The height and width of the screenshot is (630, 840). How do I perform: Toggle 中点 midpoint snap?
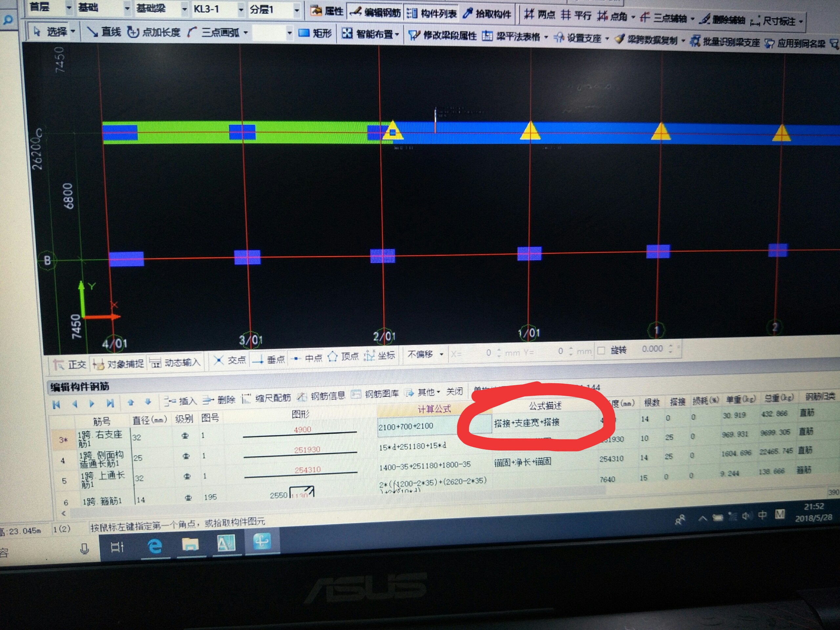point(307,358)
